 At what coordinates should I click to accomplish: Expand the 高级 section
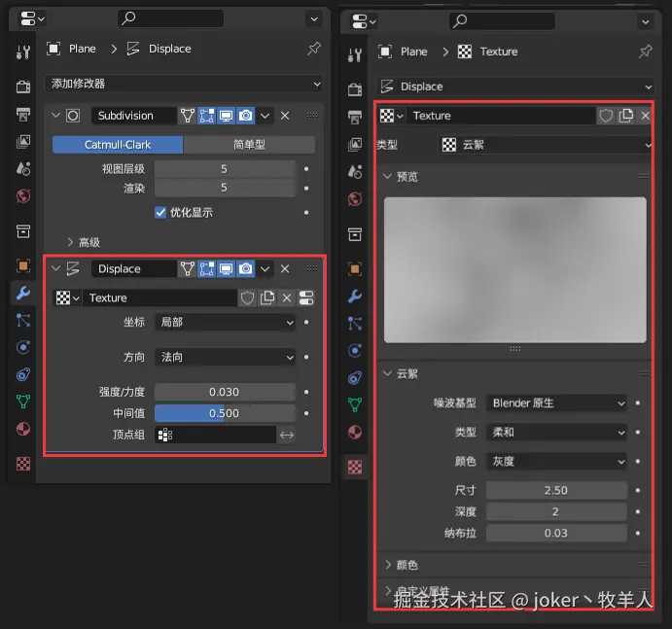pos(70,242)
